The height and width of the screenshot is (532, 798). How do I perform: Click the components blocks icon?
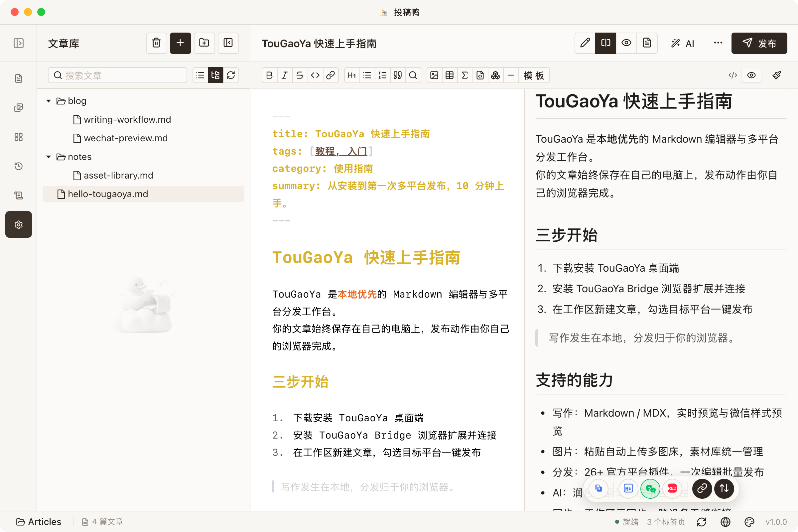[x=495, y=75]
